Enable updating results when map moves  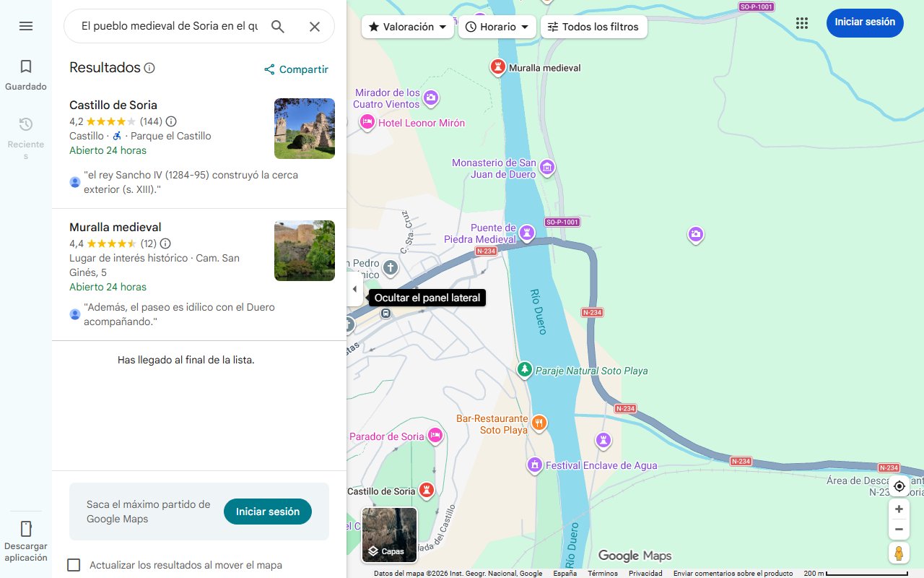(74, 565)
